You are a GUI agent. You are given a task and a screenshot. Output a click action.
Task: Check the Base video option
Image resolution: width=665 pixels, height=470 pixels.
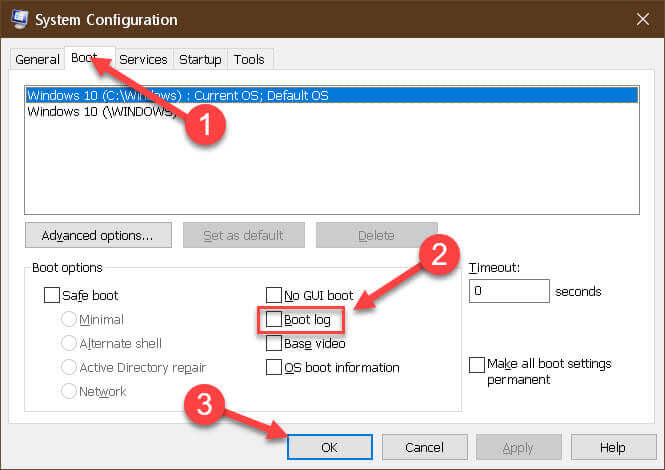coord(274,343)
